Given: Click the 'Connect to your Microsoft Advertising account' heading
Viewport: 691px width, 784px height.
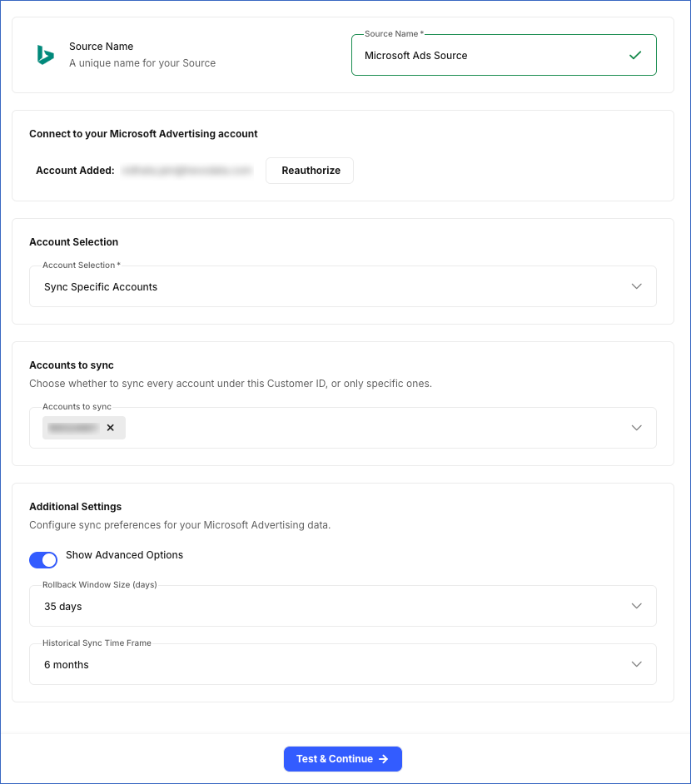Looking at the screenshot, I should tap(143, 133).
